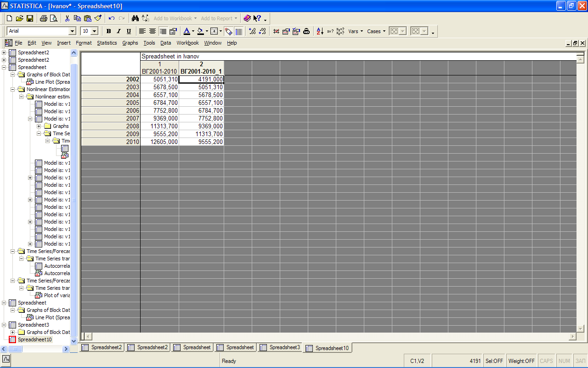
Task: Open a file with the Open folder icon
Action: 19,18
